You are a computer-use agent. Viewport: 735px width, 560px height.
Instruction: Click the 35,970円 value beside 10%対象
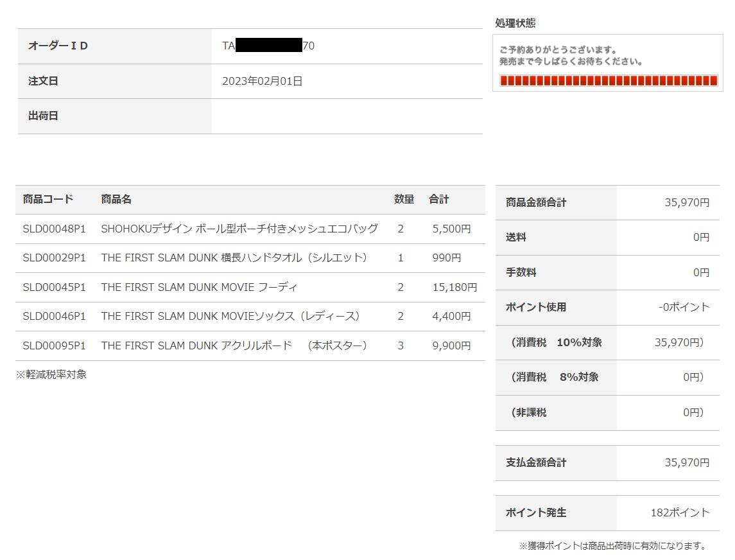click(x=679, y=342)
